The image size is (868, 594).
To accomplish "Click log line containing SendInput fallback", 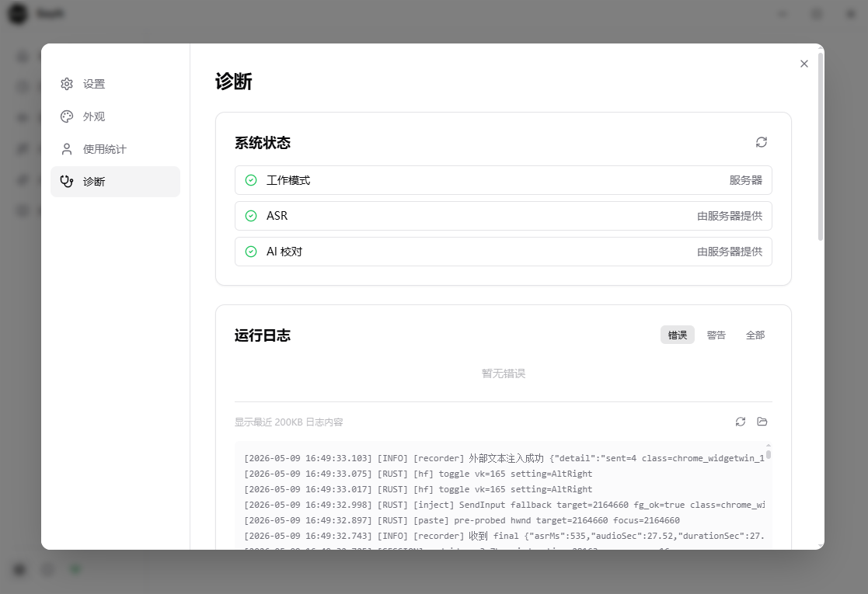I will tap(504, 505).
